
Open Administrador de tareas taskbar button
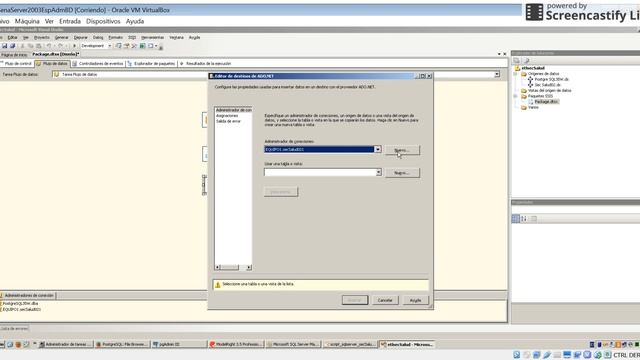[65, 344]
